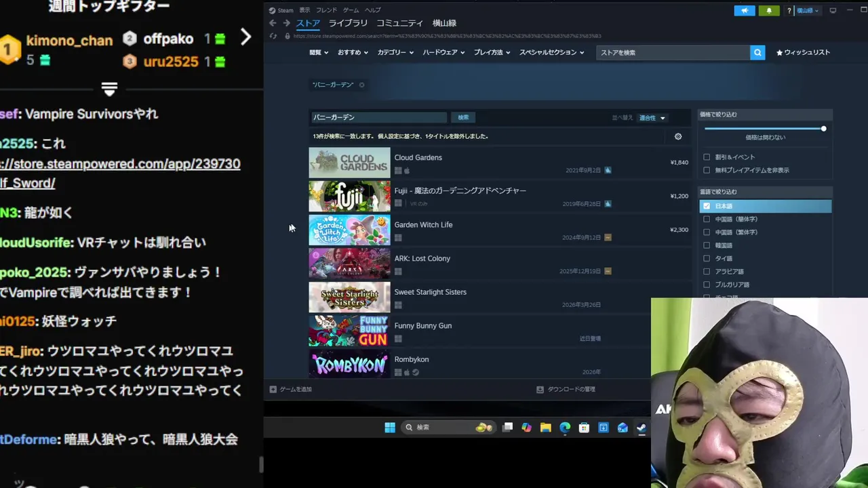Switch to the コミュニティ tab
The height and width of the screenshot is (488, 868).
pyautogui.click(x=399, y=23)
